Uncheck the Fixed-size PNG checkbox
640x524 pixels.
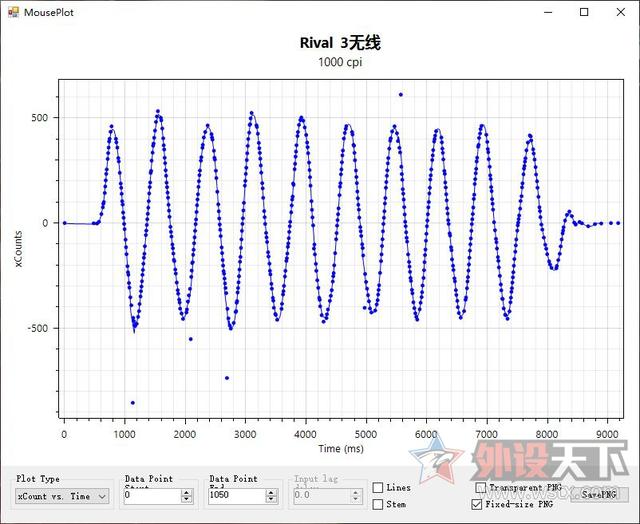click(476, 504)
